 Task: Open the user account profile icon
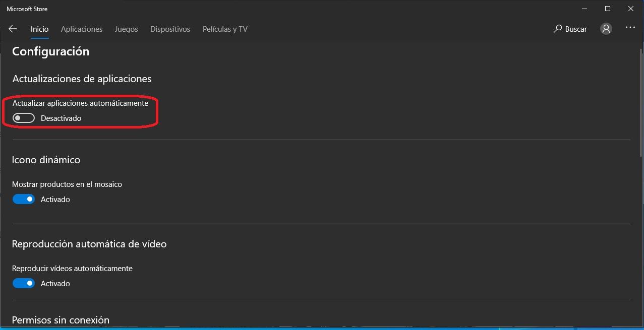[606, 29]
